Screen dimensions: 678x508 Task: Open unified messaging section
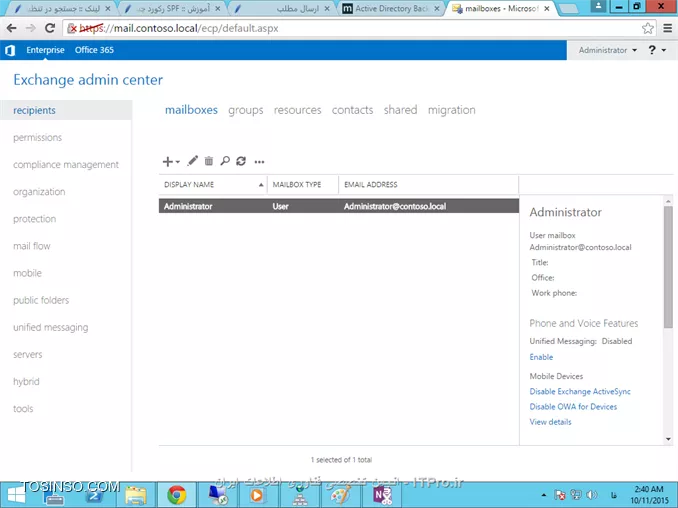click(51, 327)
